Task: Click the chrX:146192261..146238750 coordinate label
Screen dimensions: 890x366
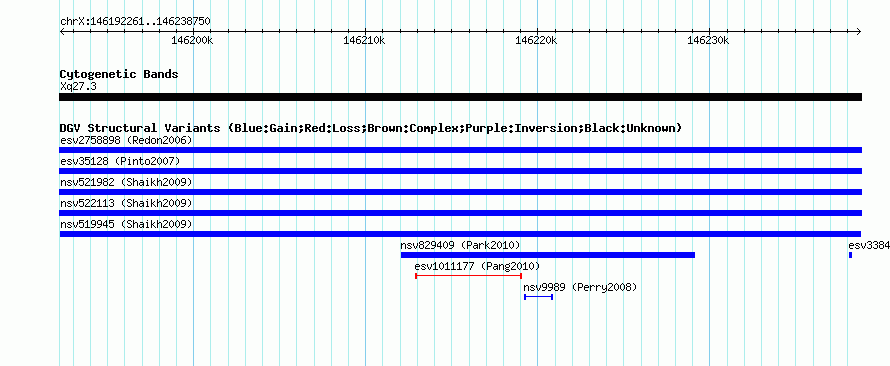Action: (x=135, y=22)
